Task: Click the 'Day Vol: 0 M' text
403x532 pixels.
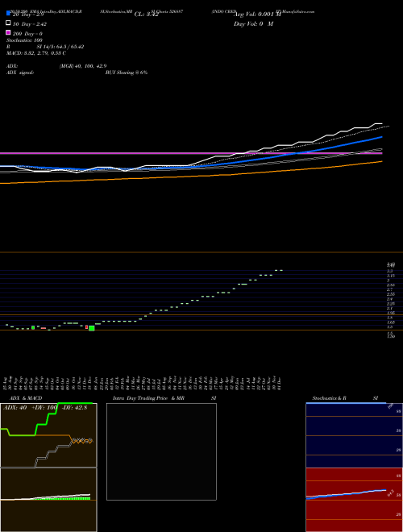Action: (x=253, y=23)
